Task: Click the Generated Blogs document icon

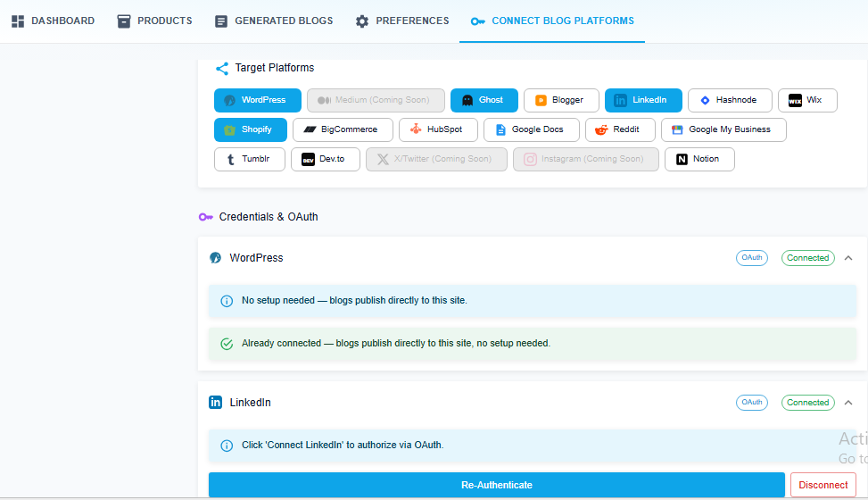Action: click(221, 21)
